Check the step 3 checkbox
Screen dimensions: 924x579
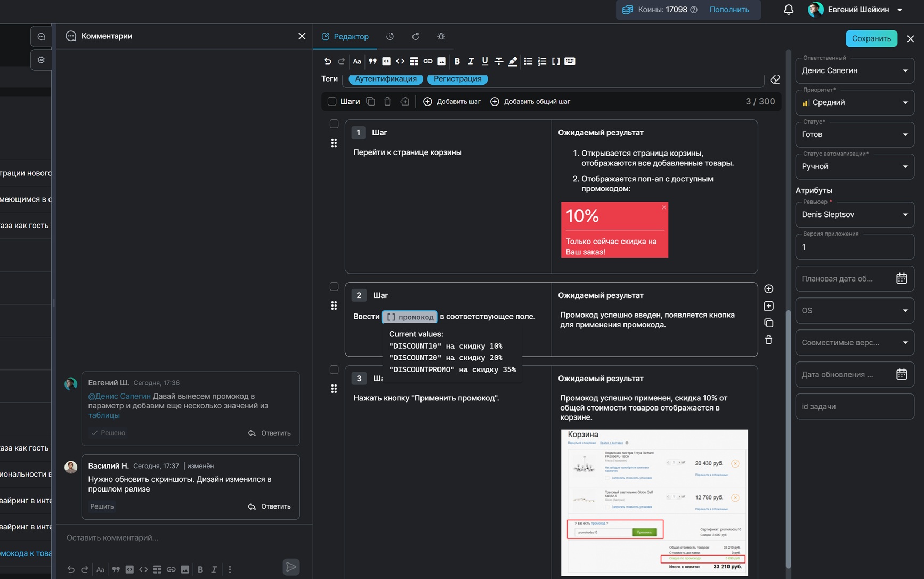[x=334, y=370]
